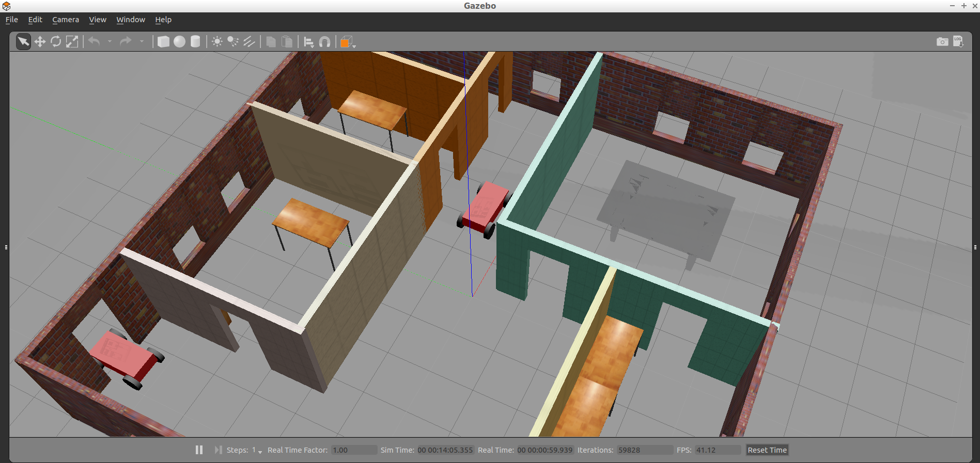The height and width of the screenshot is (463, 980).
Task: Add a spot light
Action: pyautogui.click(x=233, y=42)
